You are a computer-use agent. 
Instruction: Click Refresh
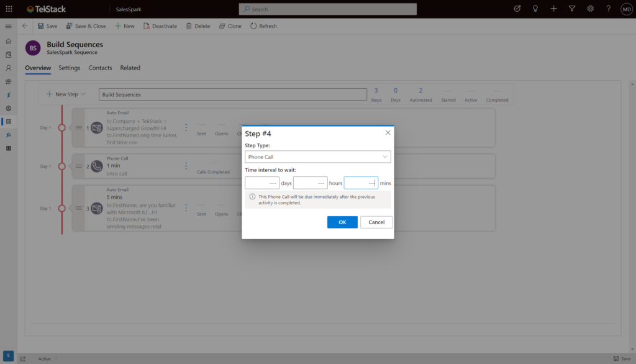263,26
